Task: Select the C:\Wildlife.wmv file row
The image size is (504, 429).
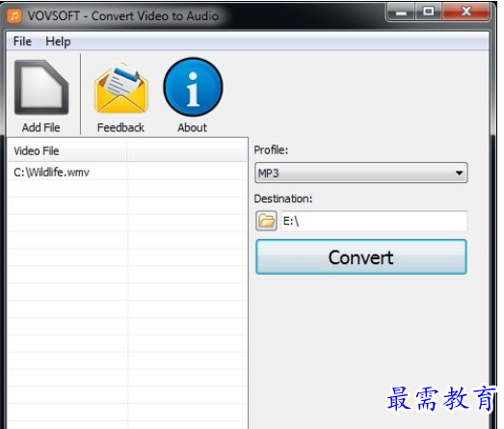Action: coord(127,173)
